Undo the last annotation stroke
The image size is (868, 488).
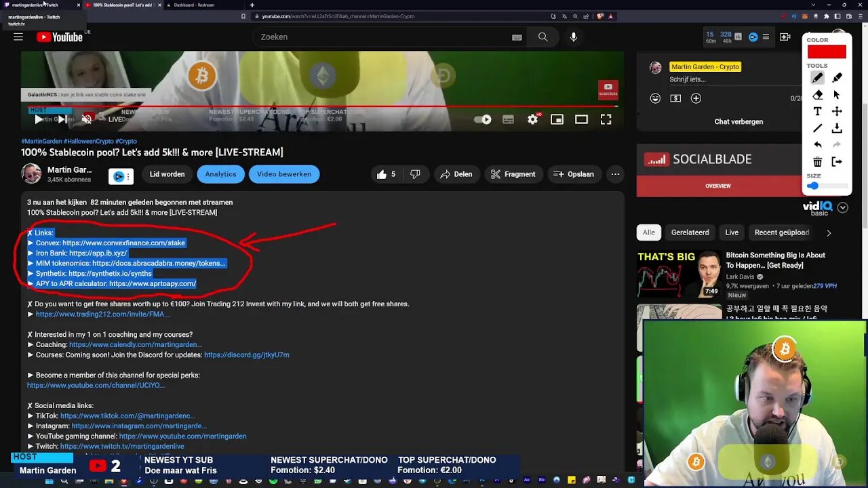point(818,144)
